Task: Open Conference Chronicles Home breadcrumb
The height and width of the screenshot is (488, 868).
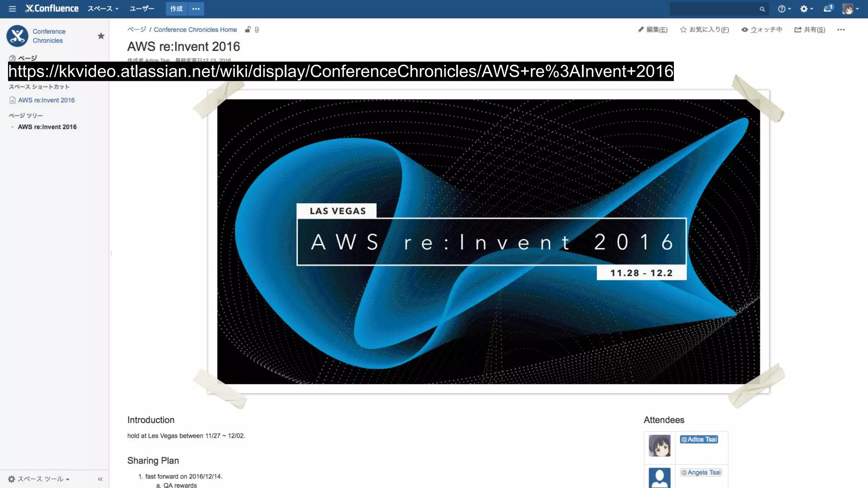Action: [x=195, y=30]
